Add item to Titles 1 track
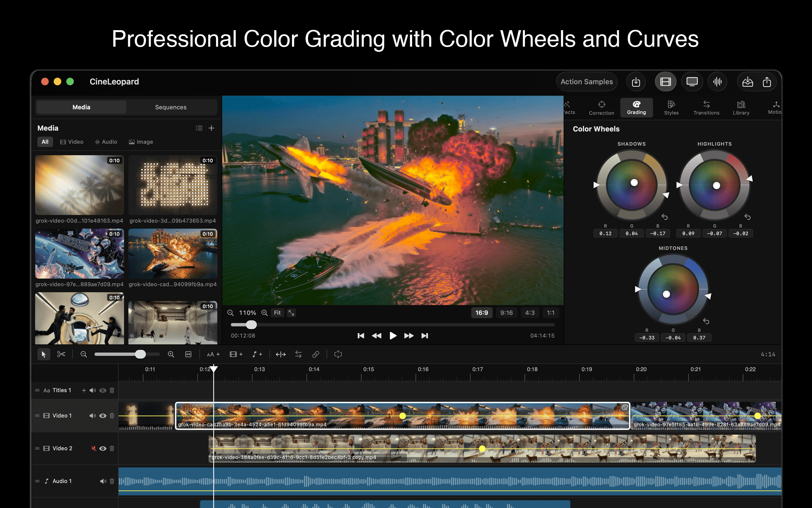 coord(84,390)
